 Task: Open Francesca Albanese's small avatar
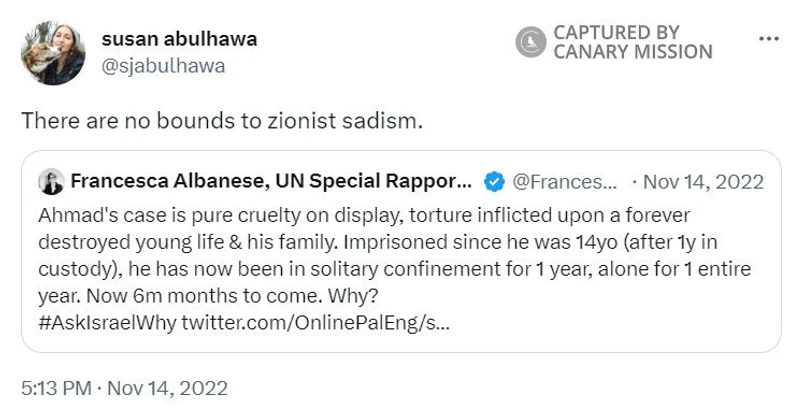click(51, 181)
